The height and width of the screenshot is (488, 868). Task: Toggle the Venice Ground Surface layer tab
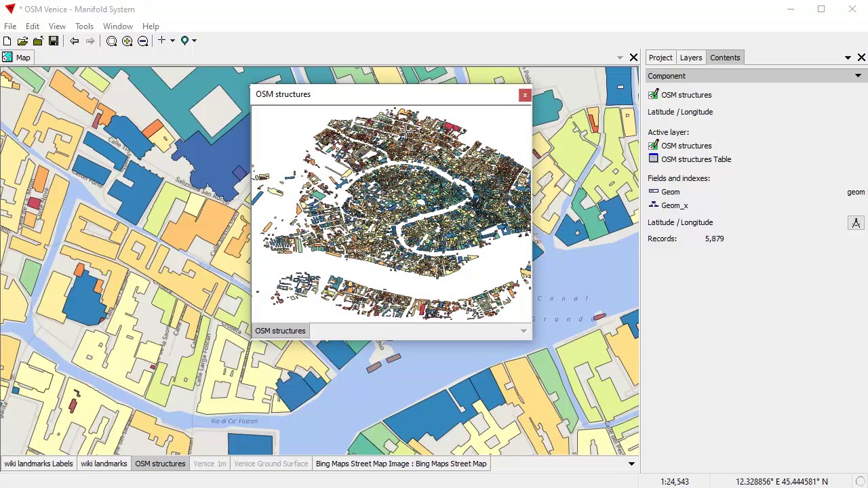pos(271,464)
